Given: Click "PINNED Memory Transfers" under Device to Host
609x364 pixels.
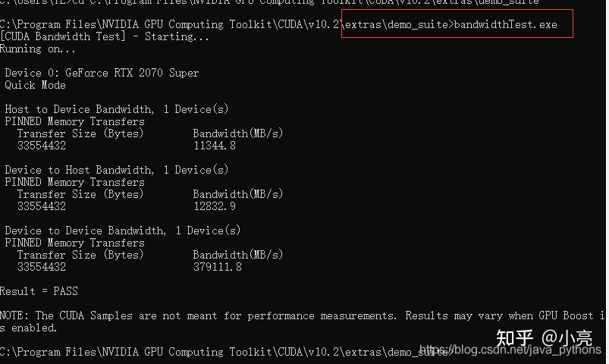Looking at the screenshot, I should [74, 182].
